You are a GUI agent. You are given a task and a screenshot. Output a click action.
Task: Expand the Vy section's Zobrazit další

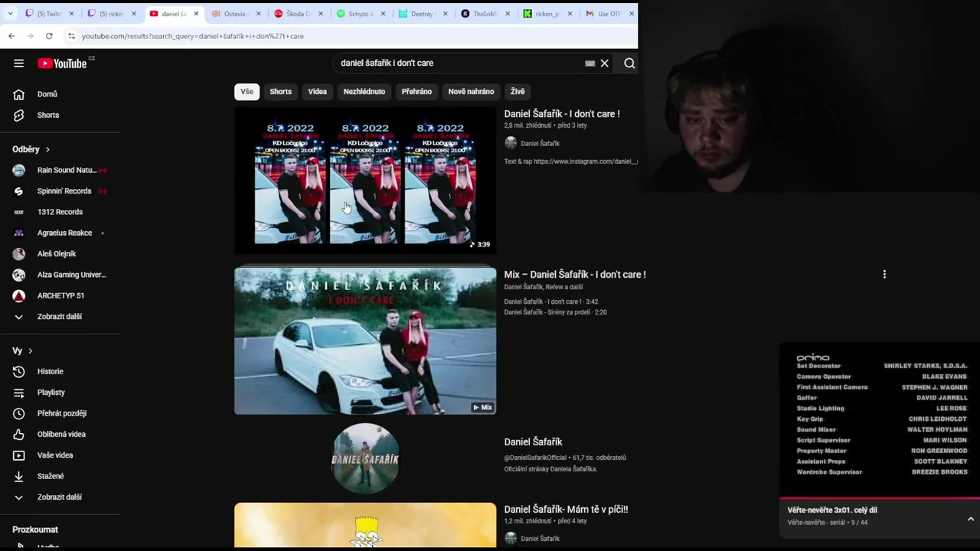[x=60, y=497]
